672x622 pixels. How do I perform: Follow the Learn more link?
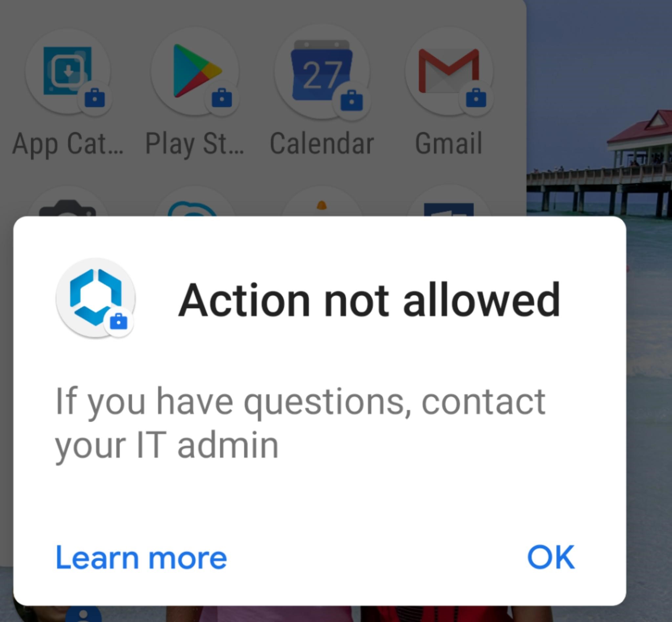[141, 558]
